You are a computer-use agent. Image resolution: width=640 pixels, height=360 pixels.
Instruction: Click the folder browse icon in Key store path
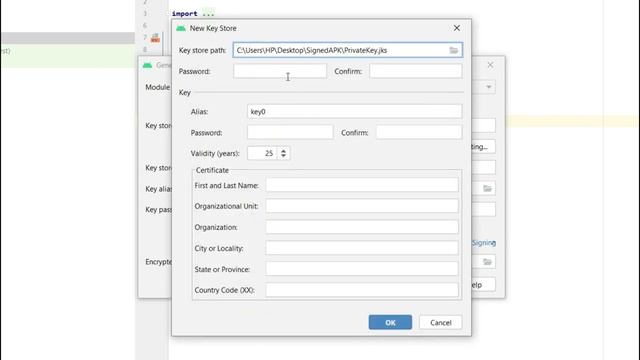coord(453,50)
